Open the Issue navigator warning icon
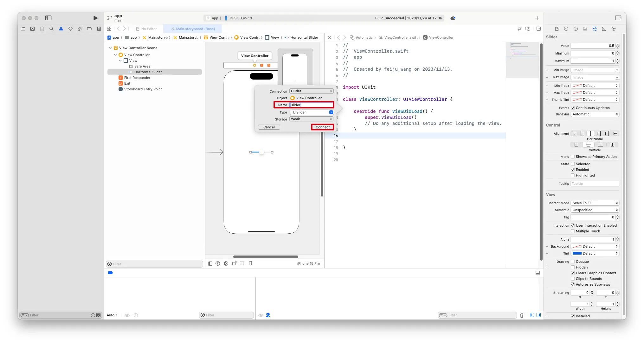Image resolution: width=644 pixels, height=343 pixels. point(61,29)
